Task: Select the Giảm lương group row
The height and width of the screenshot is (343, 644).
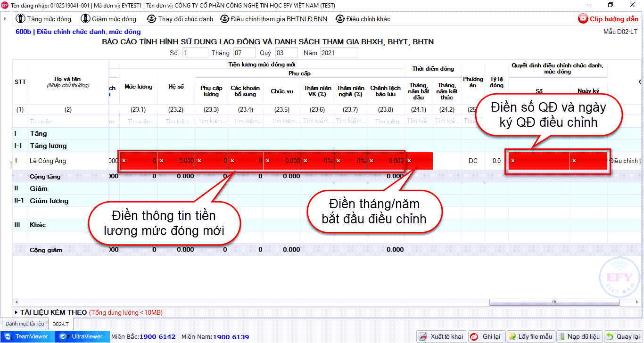Action: tap(327, 201)
